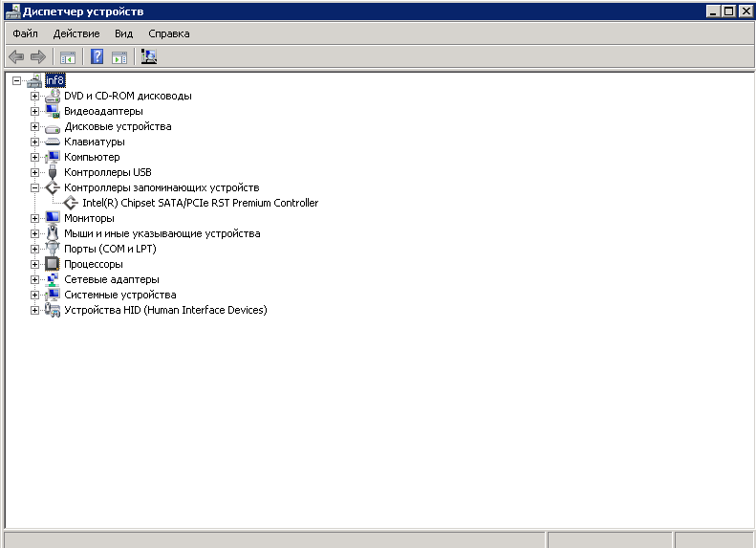The image size is (756, 548).
Task: Maximize the Диспетчер устройств window
Action: (729, 11)
